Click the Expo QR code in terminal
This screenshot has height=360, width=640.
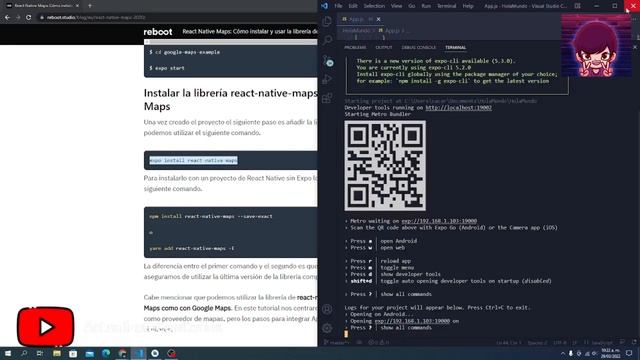pyautogui.click(x=385, y=165)
